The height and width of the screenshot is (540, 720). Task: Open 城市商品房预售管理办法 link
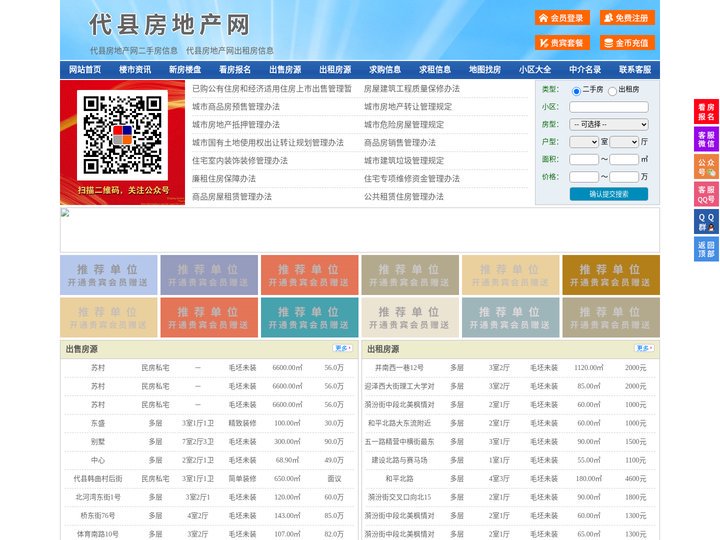236,107
